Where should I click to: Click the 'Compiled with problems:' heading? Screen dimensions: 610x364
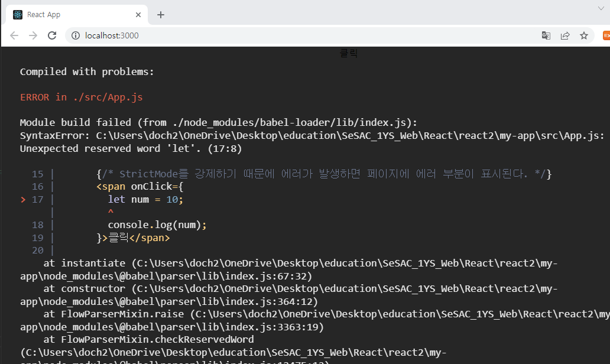[x=87, y=72]
